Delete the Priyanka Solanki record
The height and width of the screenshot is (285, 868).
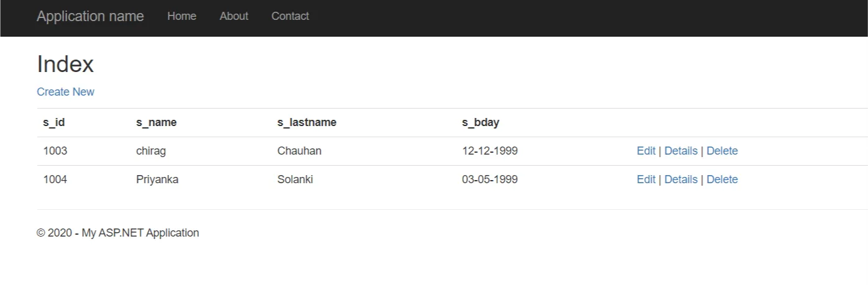tap(722, 179)
